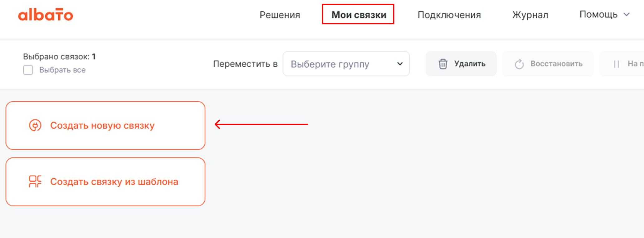Switch to the Подключения tab
This screenshot has height=238, width=644.
pyautogui.click(x=449, y=15)
